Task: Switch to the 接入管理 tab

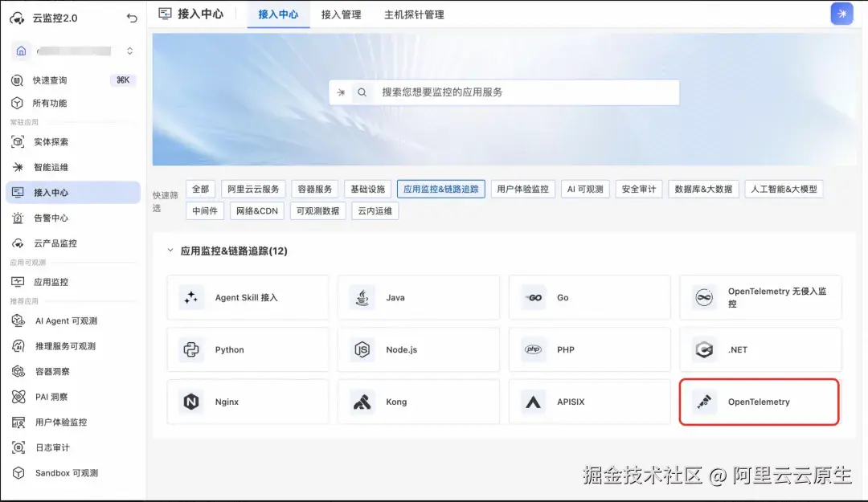Action: (x=341, y=15)
